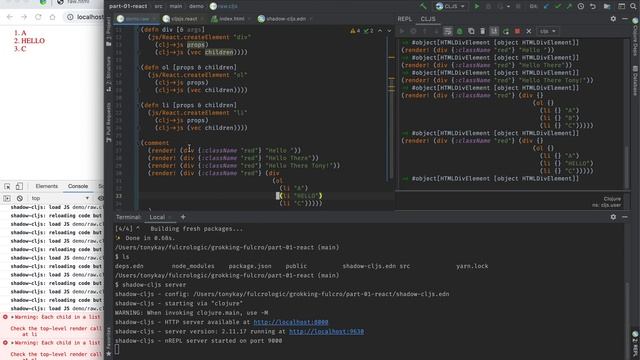
Task: Clear the DevTools console
Action: coord(20,198)
